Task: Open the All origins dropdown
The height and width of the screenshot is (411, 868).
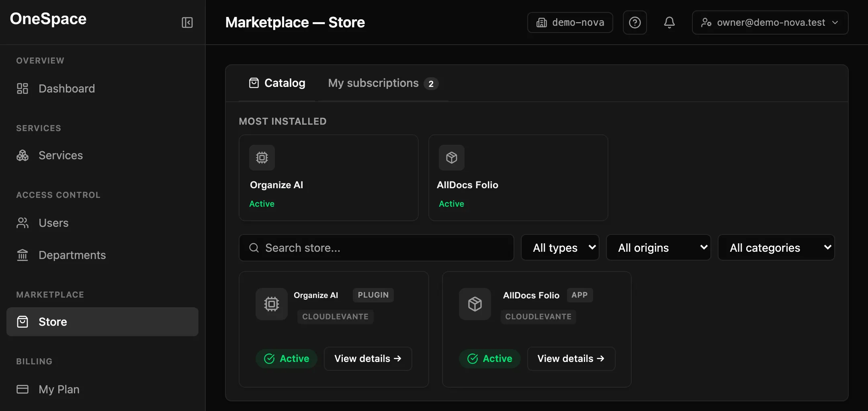Action: click(x=659, y=248)
